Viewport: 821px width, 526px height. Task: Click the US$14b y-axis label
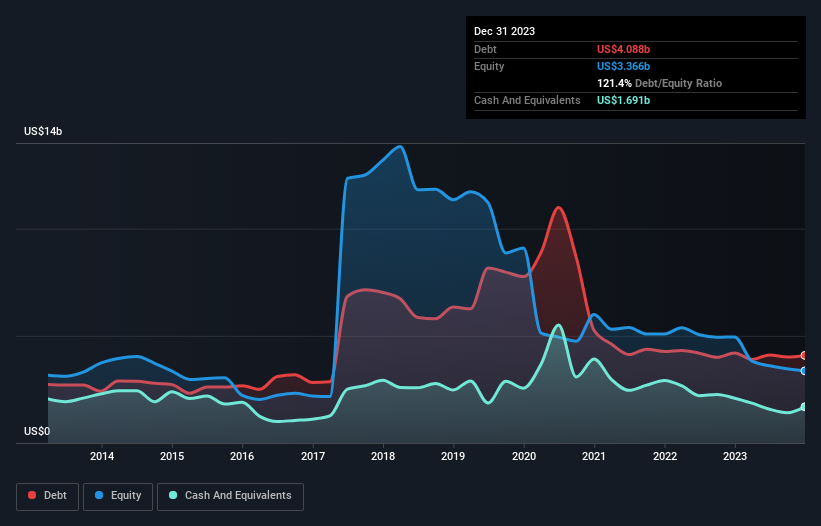coord(43,131)
